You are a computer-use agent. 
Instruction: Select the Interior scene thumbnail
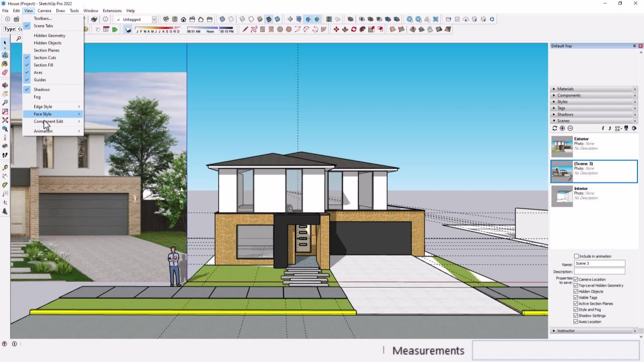click(x=562, y=196)
